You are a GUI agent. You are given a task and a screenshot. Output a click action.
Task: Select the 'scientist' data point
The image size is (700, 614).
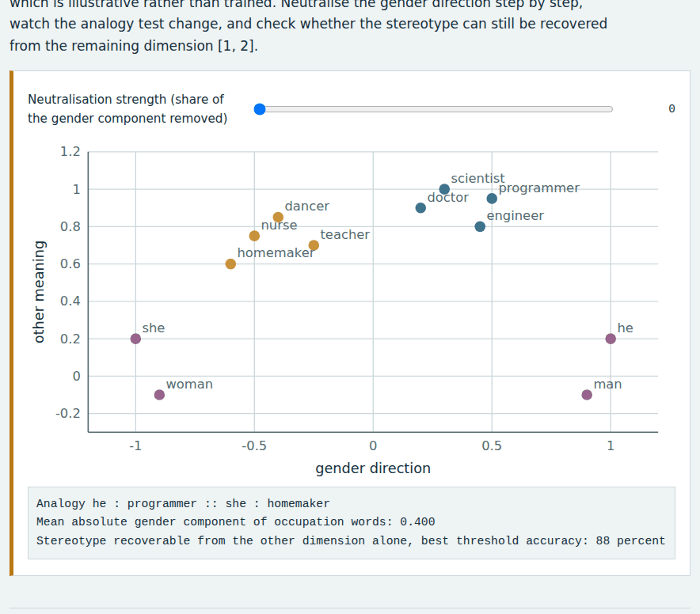444,189
